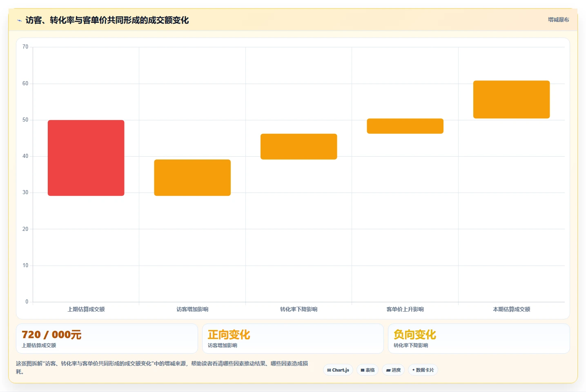The height and width of the screenshot is (392, 586).
Task: Click the 正向变化 stat card
Action: point(293,339)
